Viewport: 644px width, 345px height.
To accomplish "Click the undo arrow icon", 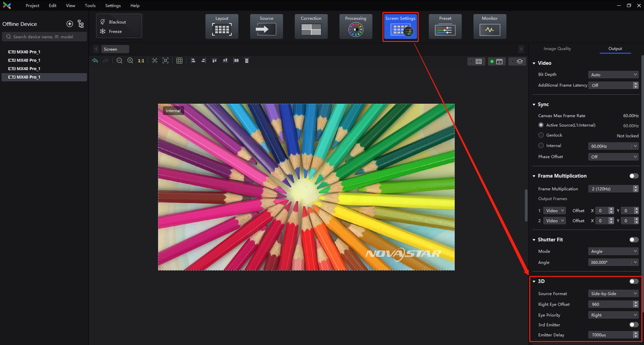I will [95, 61].
